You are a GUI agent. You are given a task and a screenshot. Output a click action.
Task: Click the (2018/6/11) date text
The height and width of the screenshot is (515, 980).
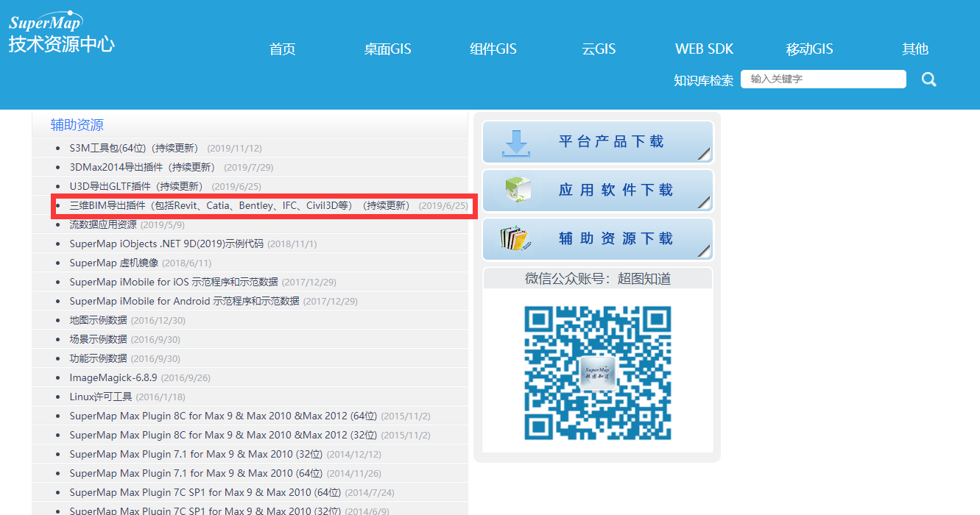pos(186,263)
